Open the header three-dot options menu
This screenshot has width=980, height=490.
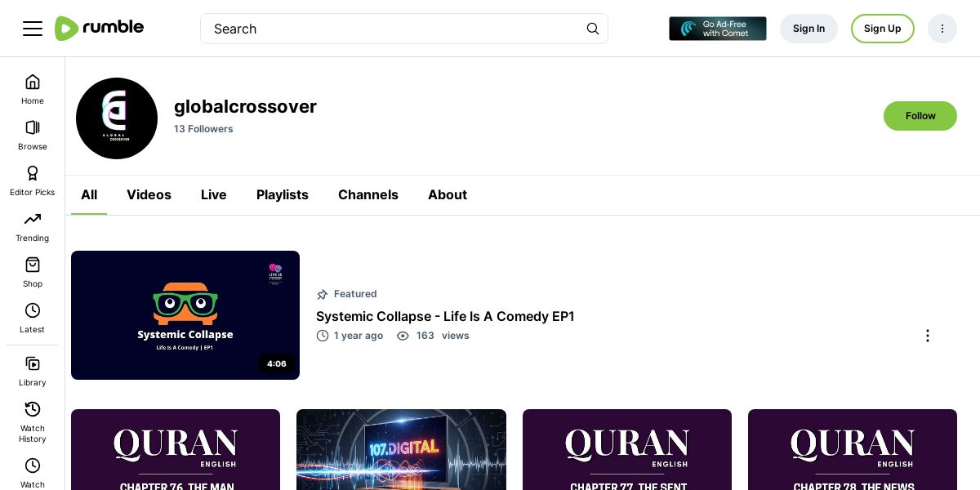[942, 29]
